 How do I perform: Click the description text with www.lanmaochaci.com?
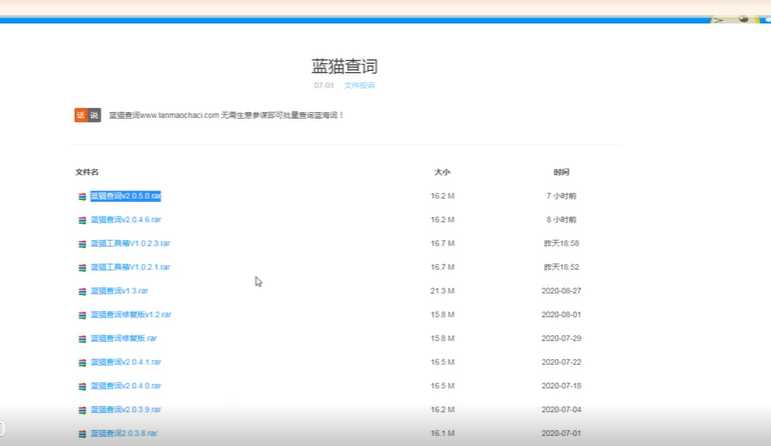[226, 115]
